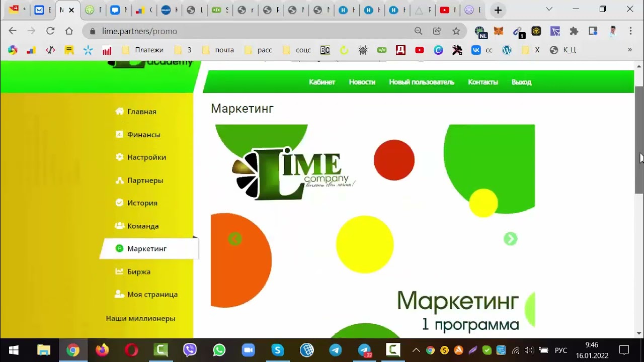Open the расс bookmarks folder
Image resolution: width=644 pixels, height=362 pixels.
258,50
